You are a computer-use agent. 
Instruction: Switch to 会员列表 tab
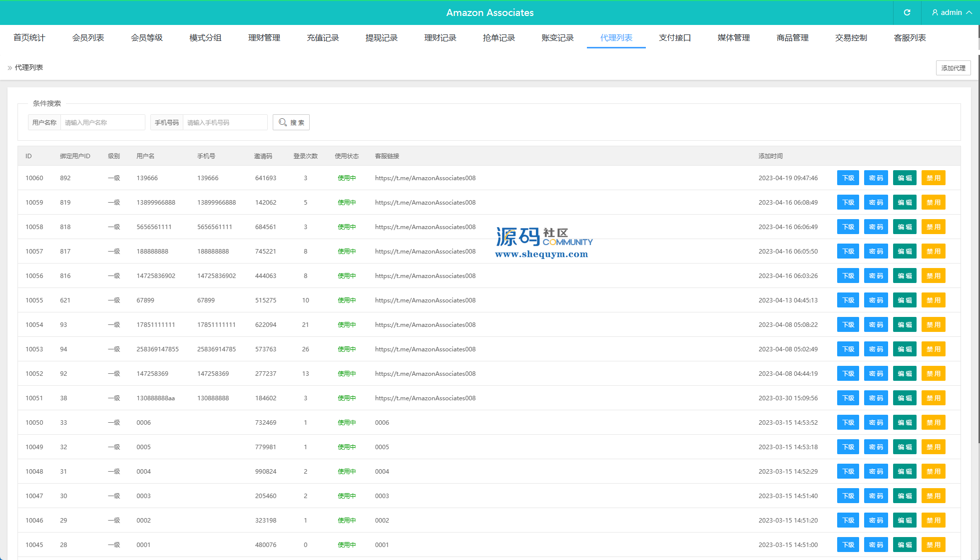coord(88,38)
